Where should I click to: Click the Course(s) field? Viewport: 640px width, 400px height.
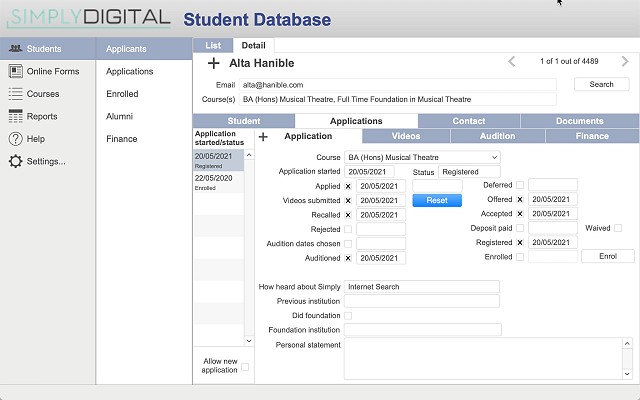point(398,99)
